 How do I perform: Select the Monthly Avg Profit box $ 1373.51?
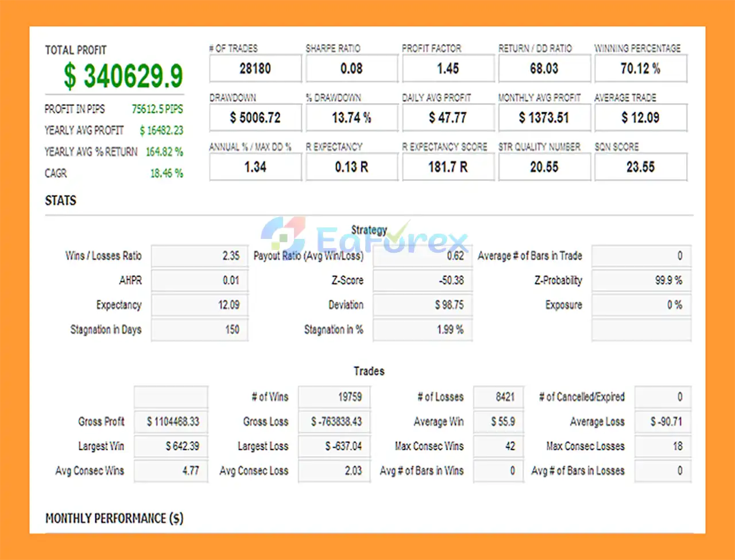544,118
